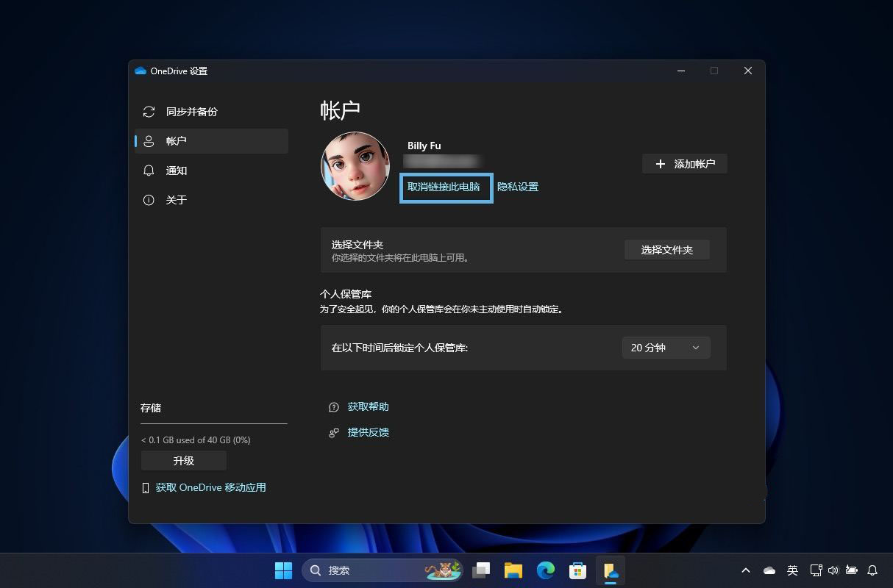Click the 升级 storage button

tap(184, 461)
